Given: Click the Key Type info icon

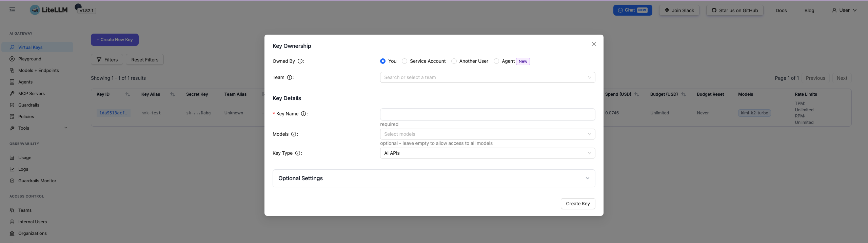Looking at the screenshot, I should point(298,153).
